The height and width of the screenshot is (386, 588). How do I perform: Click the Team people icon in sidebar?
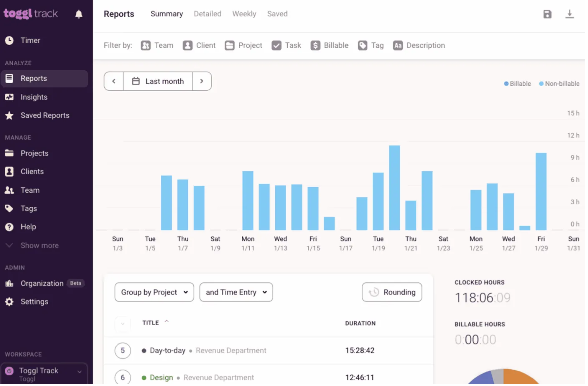tap(9, 190)
